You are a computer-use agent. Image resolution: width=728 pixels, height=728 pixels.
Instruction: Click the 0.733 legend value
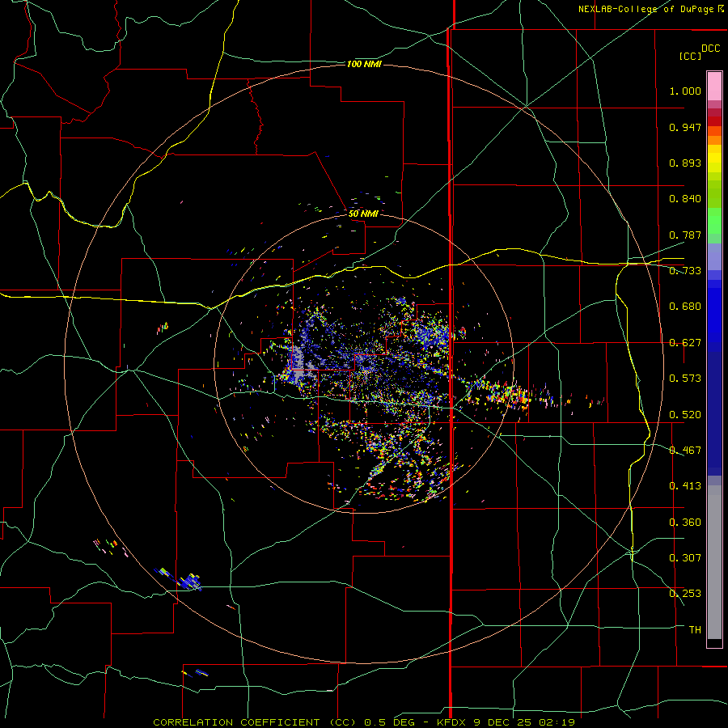click(685, 271)
